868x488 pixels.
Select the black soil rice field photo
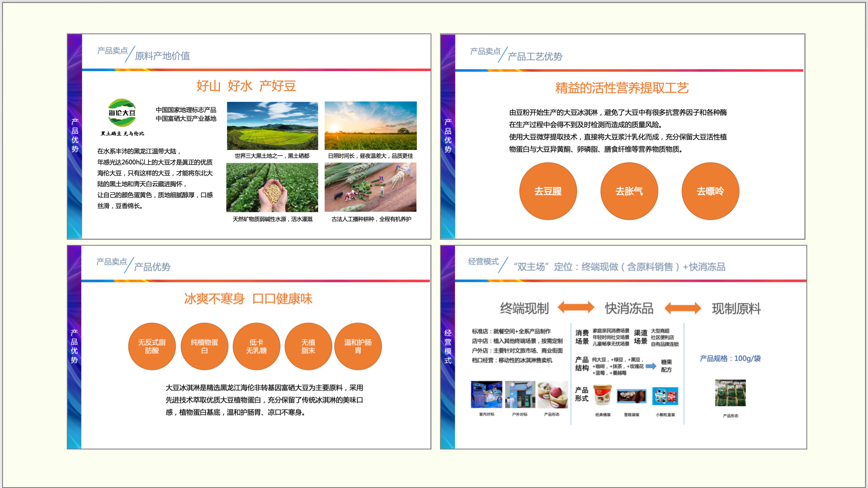pos(272,126)
